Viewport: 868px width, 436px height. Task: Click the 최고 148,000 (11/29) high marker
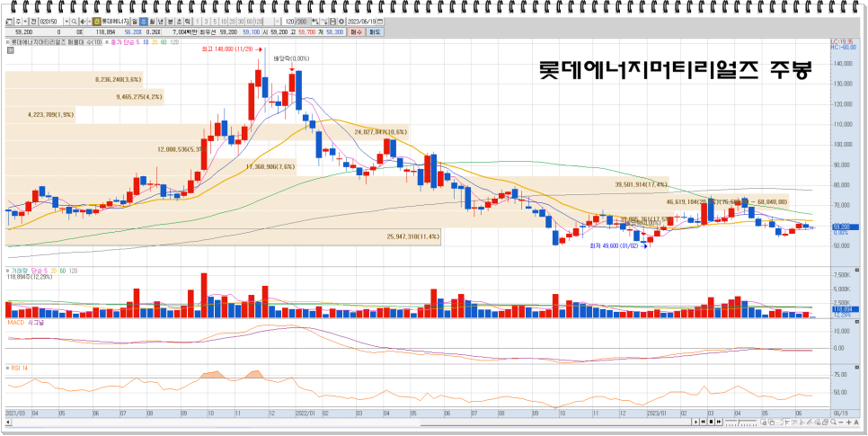point(231,49)
